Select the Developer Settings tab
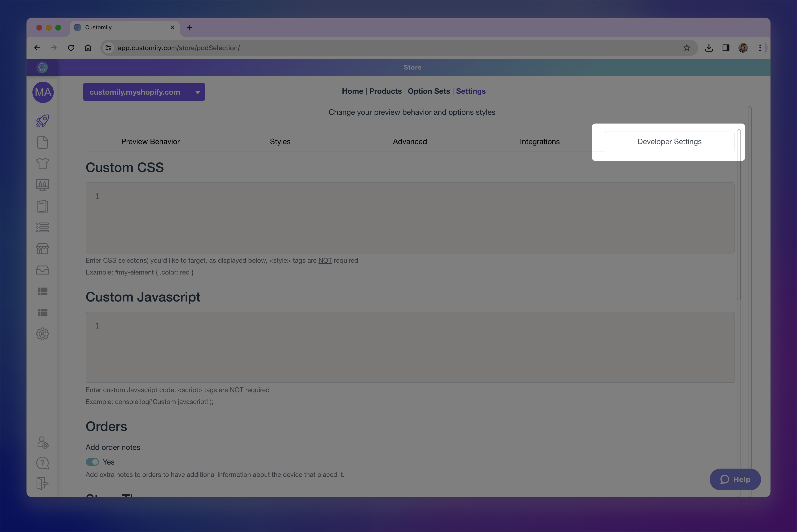The image size is (797, 532). point(669,142)
